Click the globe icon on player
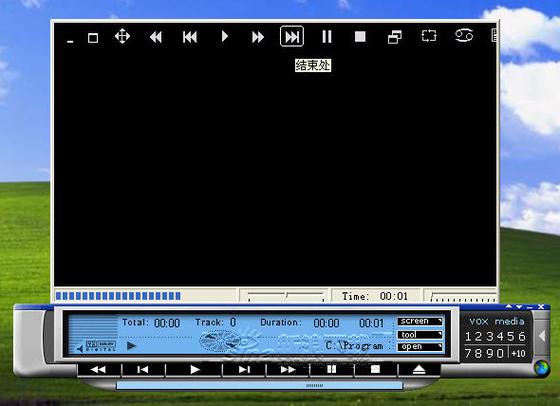 pyautogui.click(x=541, y=368)
